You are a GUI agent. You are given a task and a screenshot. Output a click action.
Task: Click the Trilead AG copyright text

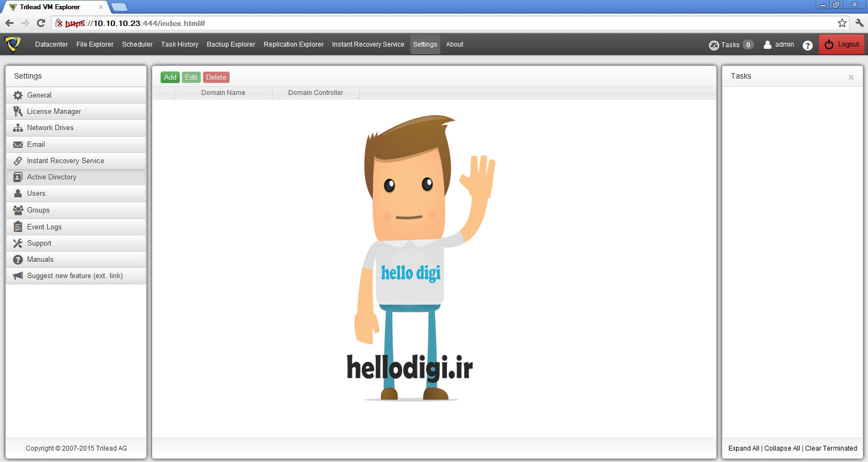76,448
